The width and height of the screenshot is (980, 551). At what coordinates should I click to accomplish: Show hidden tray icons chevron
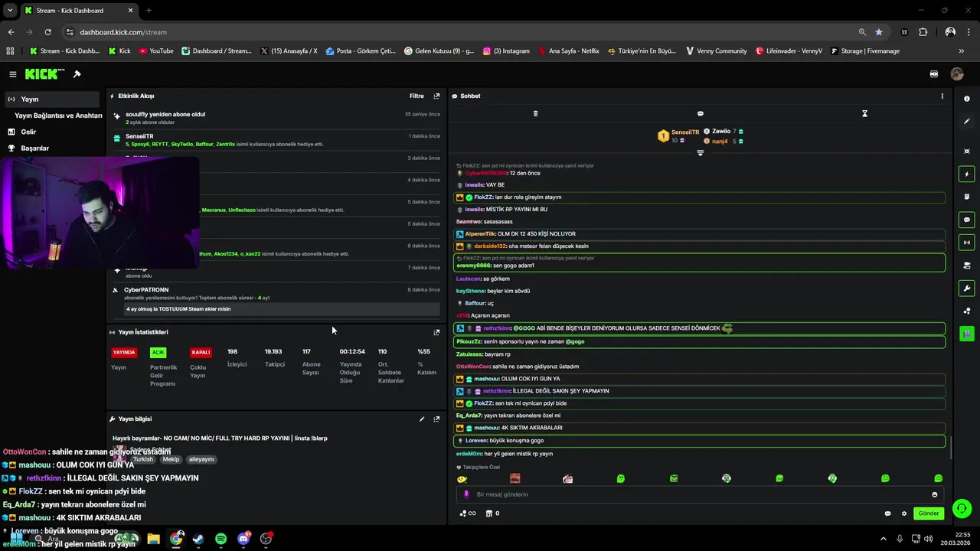[x=883, y=539]
